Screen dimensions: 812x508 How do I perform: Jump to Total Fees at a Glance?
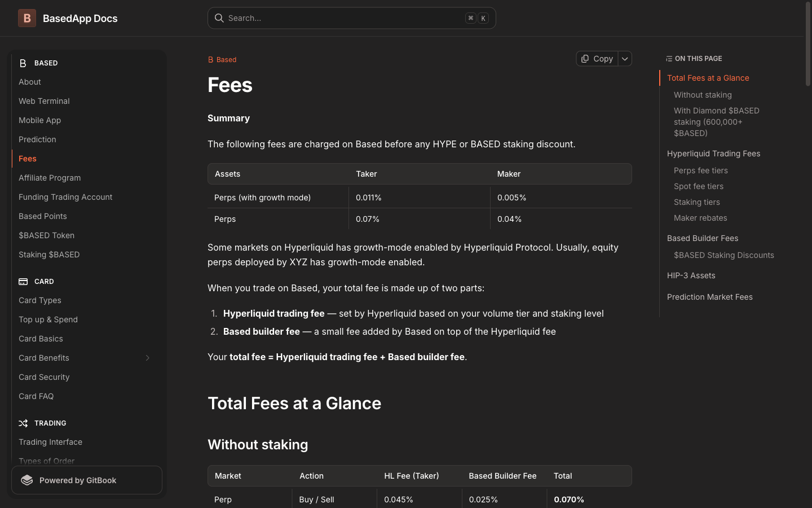[708, 78]
